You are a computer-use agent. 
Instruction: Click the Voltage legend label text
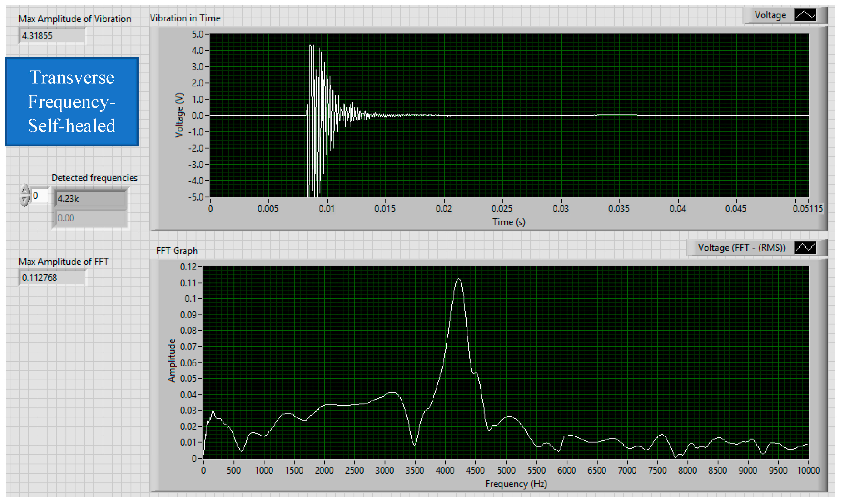coord(770,15)
